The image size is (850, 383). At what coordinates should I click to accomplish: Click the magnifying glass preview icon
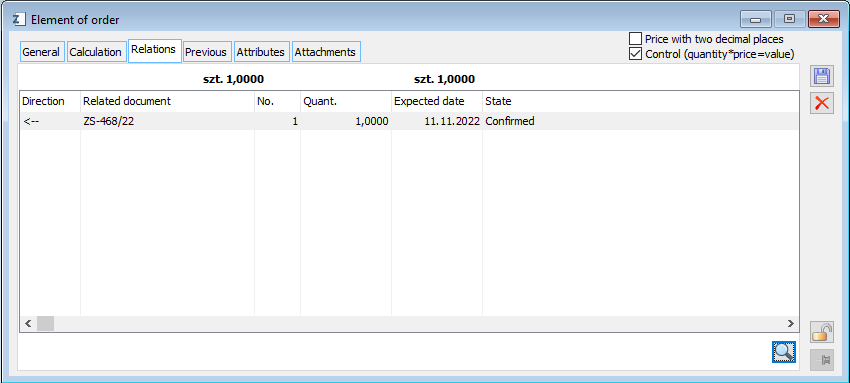click(784, 352)
